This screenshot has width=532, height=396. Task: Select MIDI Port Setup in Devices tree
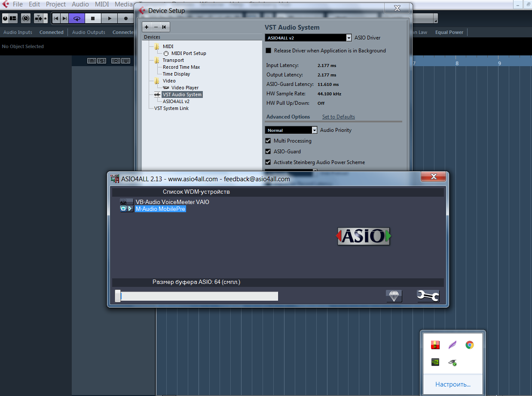tap(189, 53)
